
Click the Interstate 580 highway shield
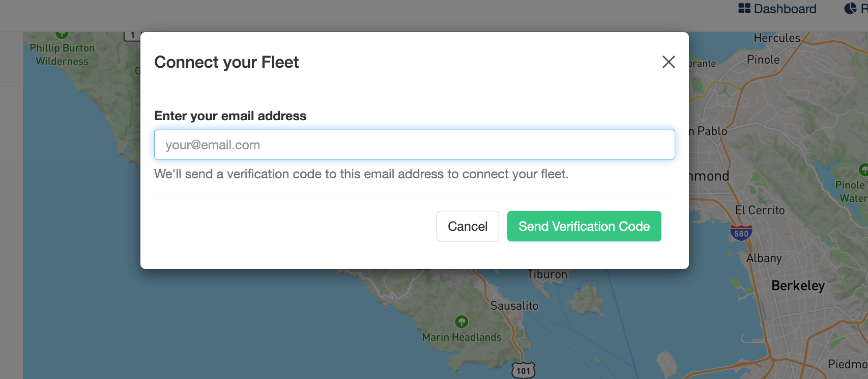click(741, 233)
